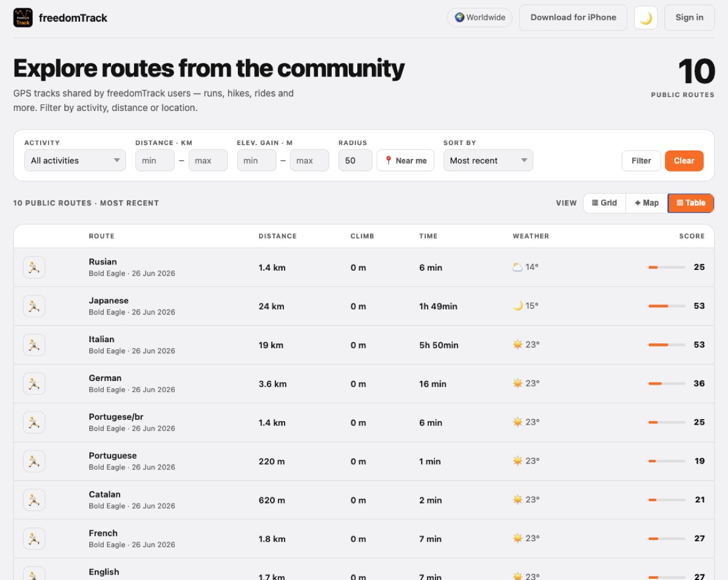Viewport: 728px width, 580px height.
Task: Click the freedomTrack app logo icon
Action: (x=23, y=18)
